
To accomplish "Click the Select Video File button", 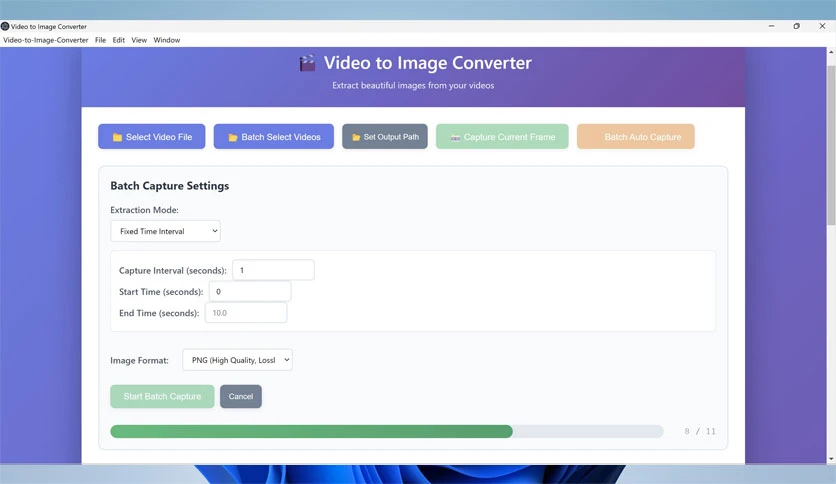I will coord(151,136).
